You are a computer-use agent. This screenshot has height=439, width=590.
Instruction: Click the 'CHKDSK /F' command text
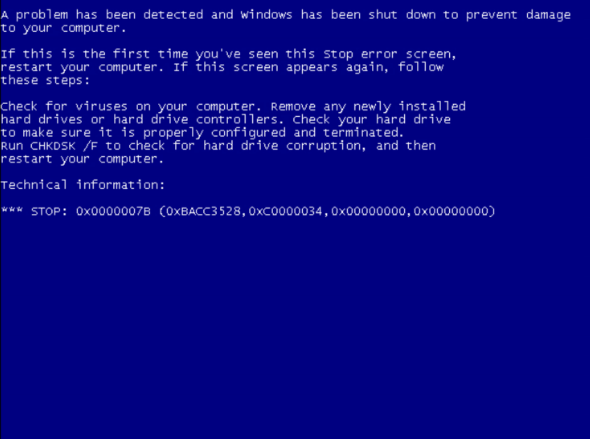pyautogui.click(x=64, y=146)
